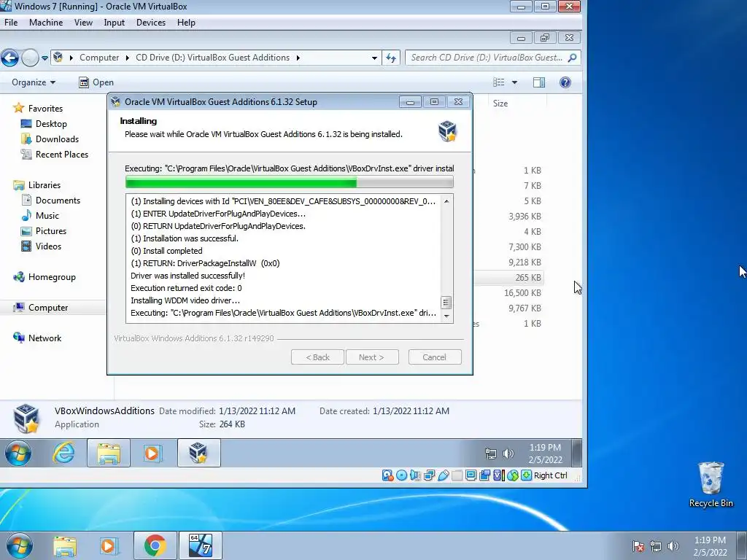
Task: Click the log scroll down arrow
Action: point(446,316)
